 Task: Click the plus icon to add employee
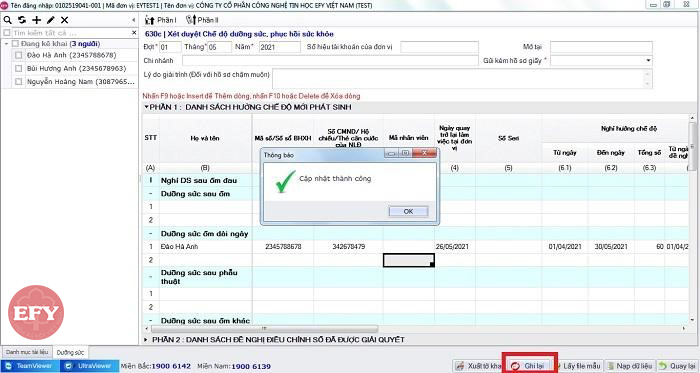37,20
